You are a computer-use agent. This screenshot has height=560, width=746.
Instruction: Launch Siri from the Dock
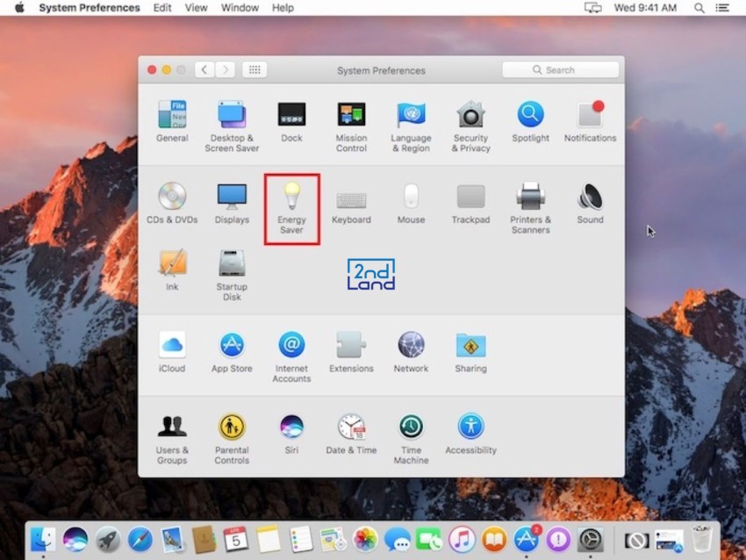(75, 540)
